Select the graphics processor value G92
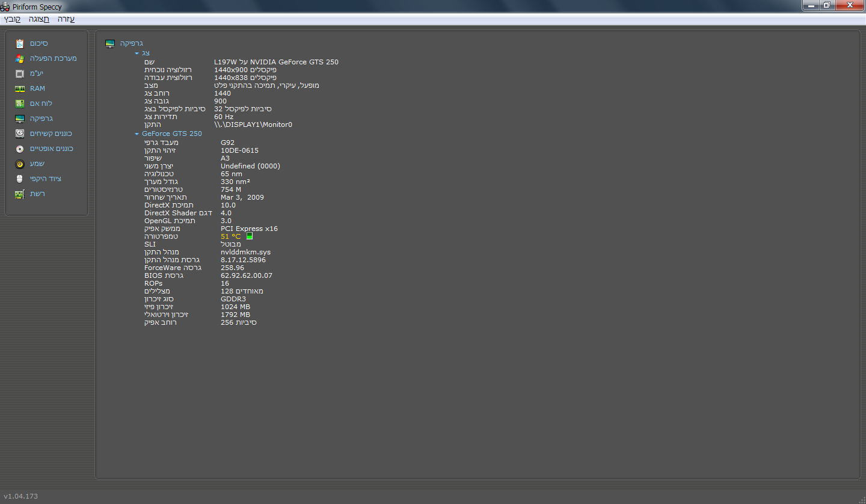Image resolution: width=866 pixels, height=504 pixels. point(227,143)
